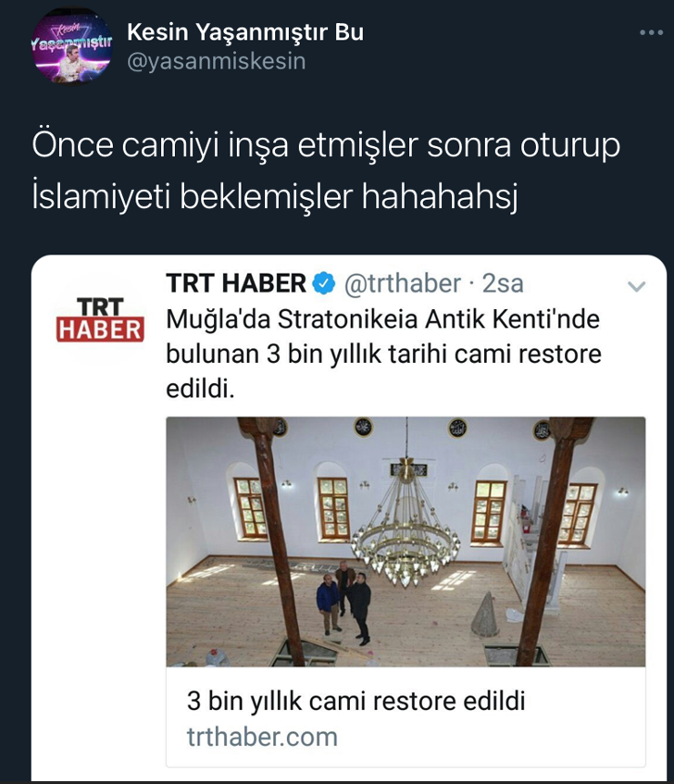
Task: Expand the quoted tweet chevron menu
Action: coord(636,286)
